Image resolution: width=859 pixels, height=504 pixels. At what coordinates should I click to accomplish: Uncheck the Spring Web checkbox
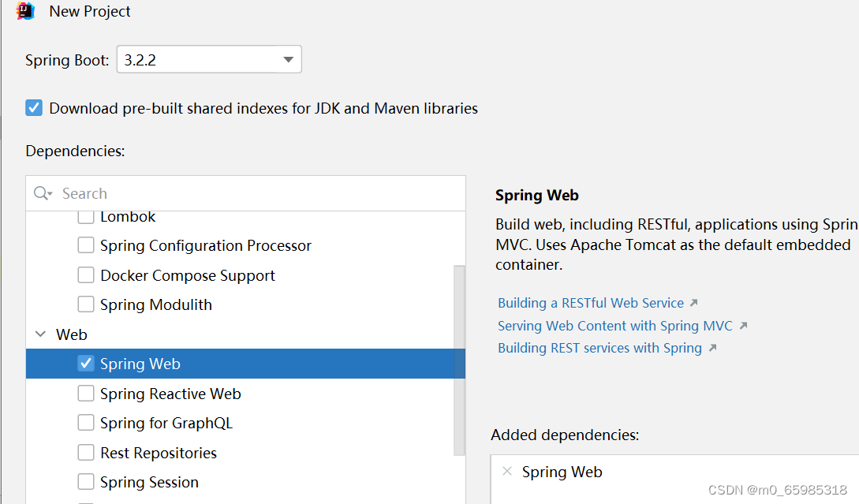[x=86, y=364]
